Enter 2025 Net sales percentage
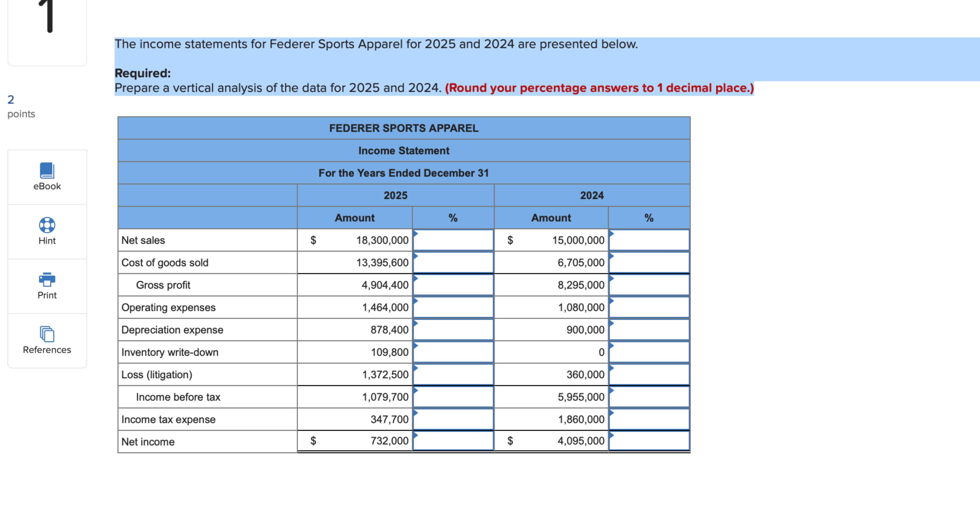The image size is (980, 512). [x=453, y=240]
